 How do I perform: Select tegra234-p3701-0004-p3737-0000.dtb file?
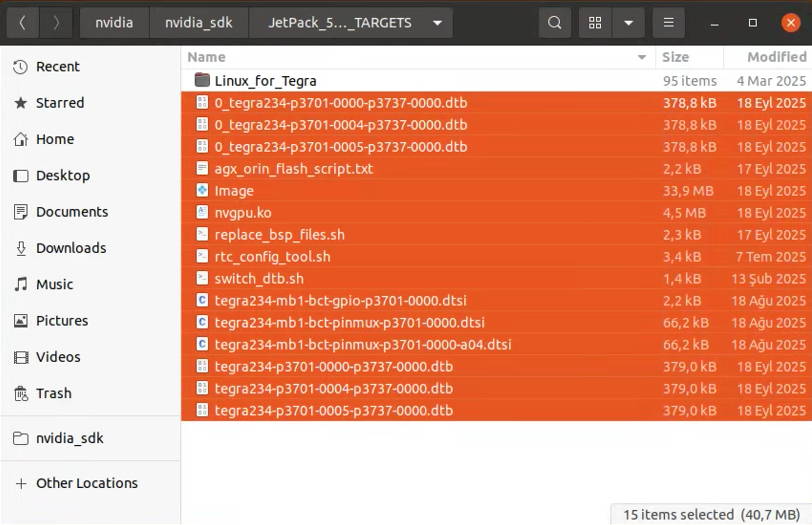pyautogui.click(x=497, y=389)
